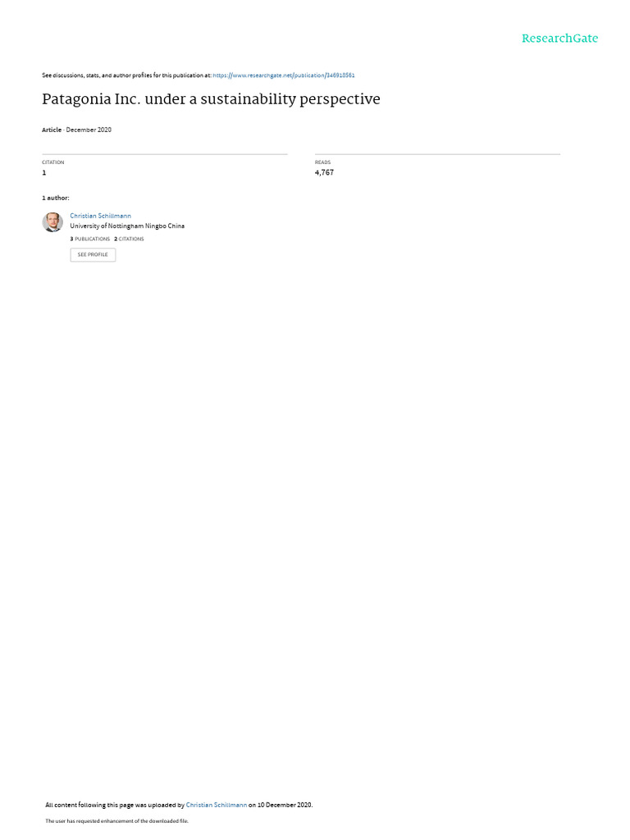Click the Article December 2020 label

(76, 130)
